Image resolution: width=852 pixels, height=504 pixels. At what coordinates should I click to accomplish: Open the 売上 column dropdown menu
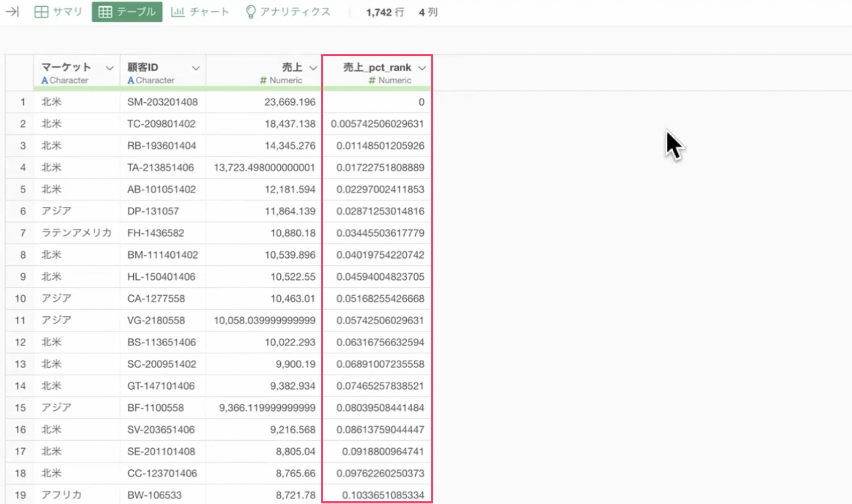click(313, 68)
